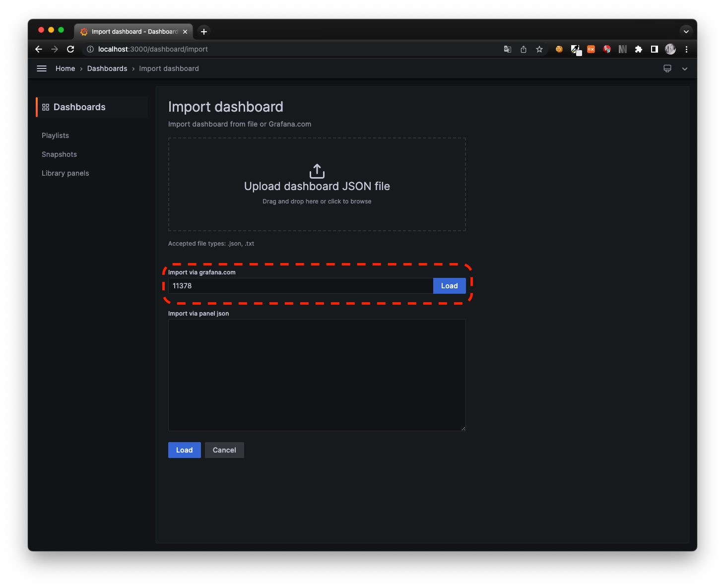Open the orange EX extension icon

pyautogui.click(x=591, y=49)
